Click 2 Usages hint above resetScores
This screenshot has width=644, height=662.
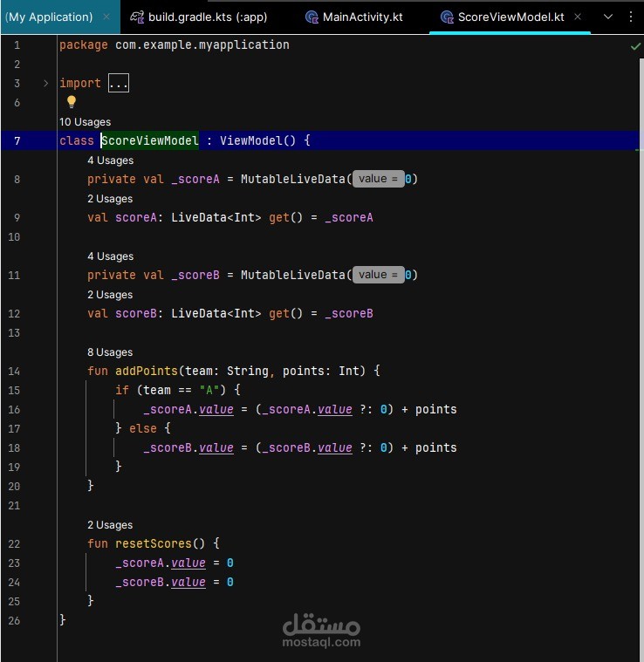point(110,525)
